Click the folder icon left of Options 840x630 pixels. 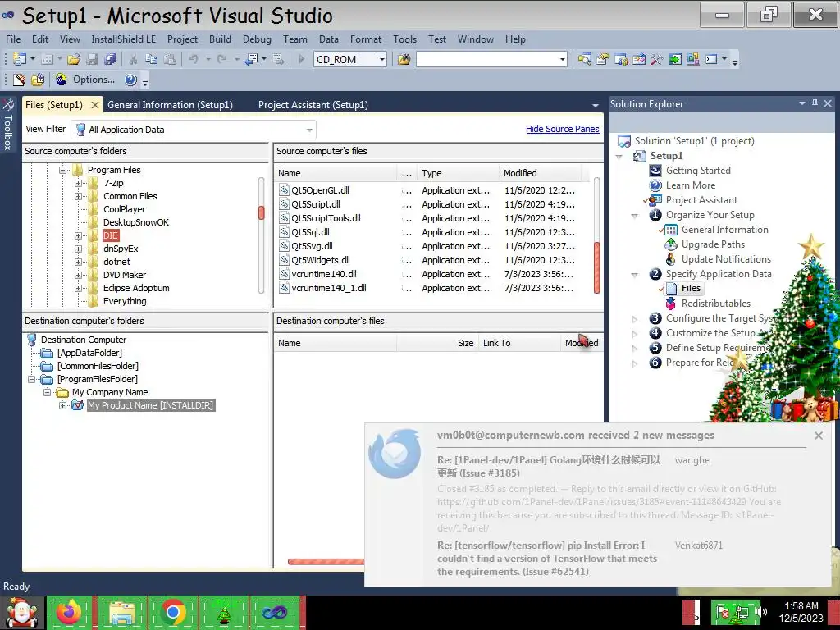pos(38,80)
